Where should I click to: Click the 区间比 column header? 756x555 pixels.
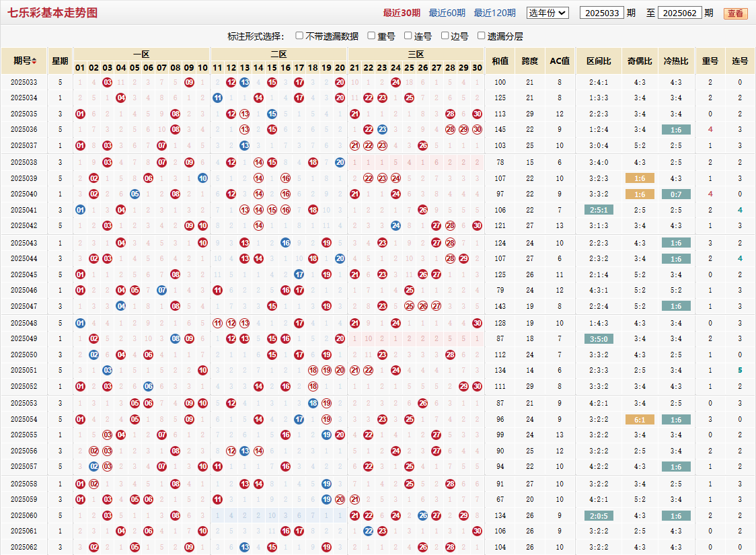click(599, 61)
